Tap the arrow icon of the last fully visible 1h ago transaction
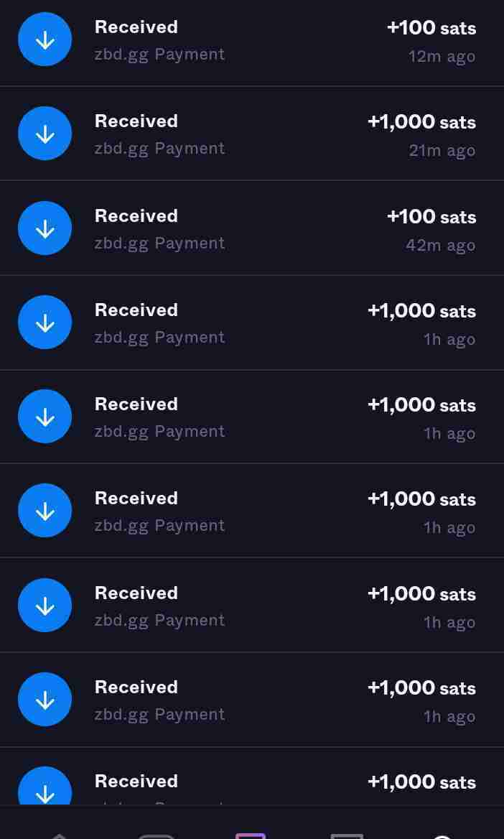504x839 pixels. [x=45, y=699]
